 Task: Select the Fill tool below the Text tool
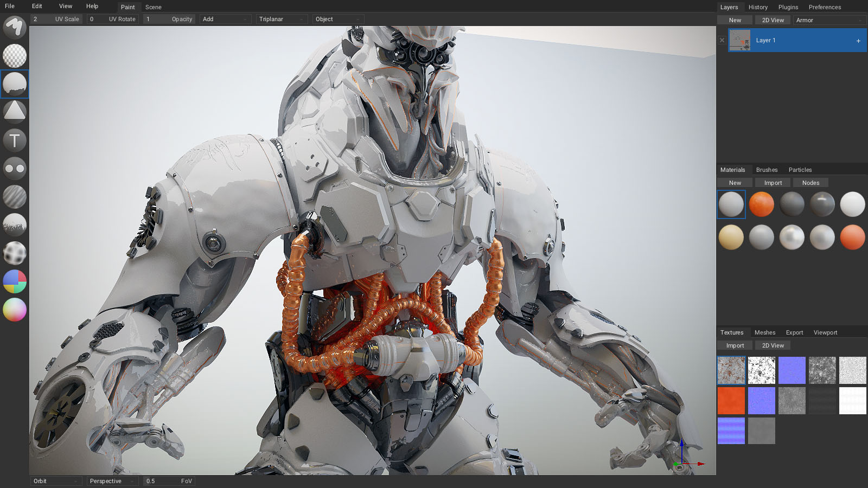coord(14,169)
